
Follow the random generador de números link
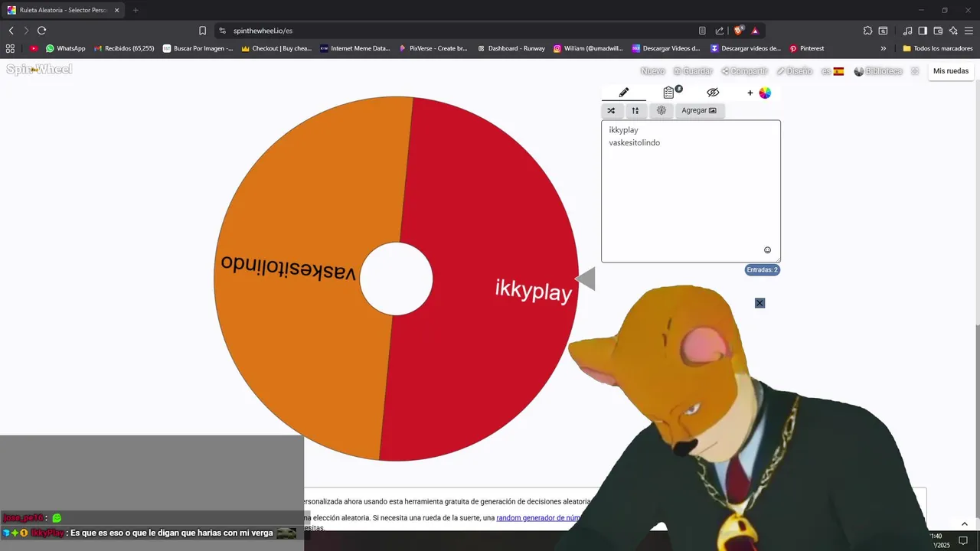(x=538, y=518)
